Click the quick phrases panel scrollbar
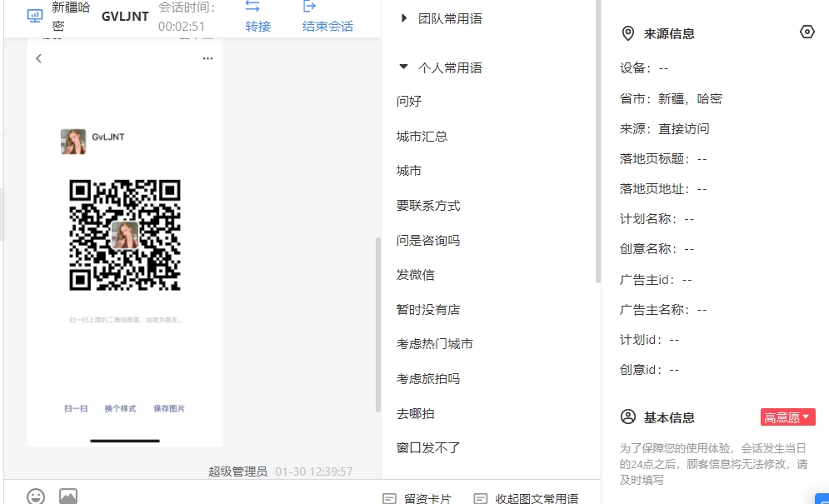829x504 pixels. click(x=598, y=142)
